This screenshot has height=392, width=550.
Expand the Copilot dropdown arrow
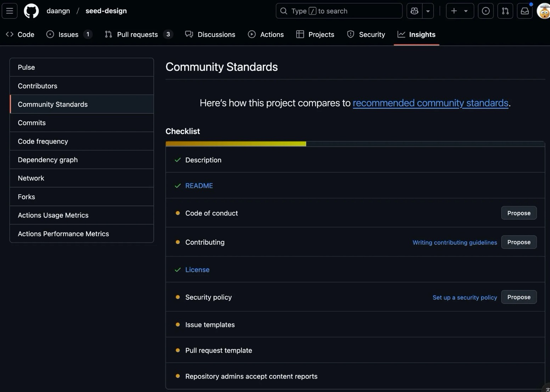coord(428,11)
